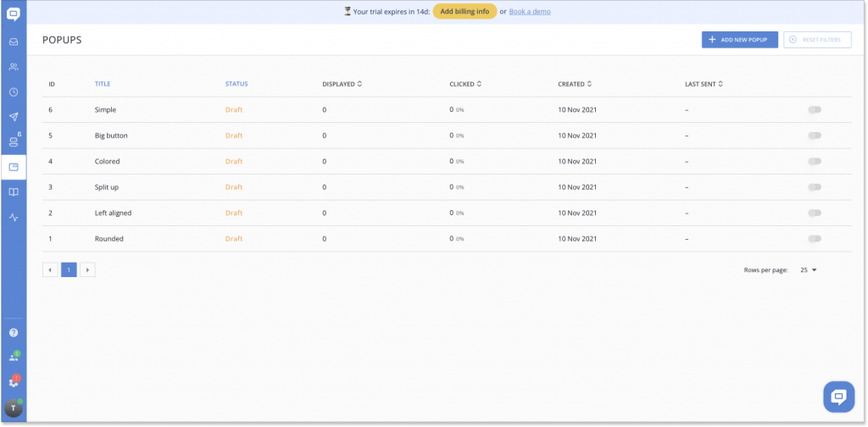Open campaigns paper plane icon
The image size is (868, 427).
click(x=14, y=117)
